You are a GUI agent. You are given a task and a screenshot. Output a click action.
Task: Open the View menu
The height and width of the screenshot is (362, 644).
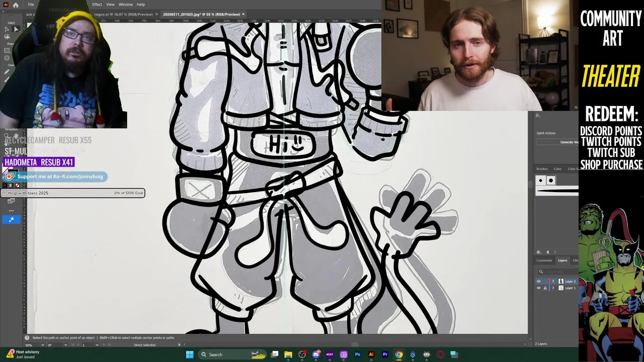pyautogui.click(x=110, y=5)
